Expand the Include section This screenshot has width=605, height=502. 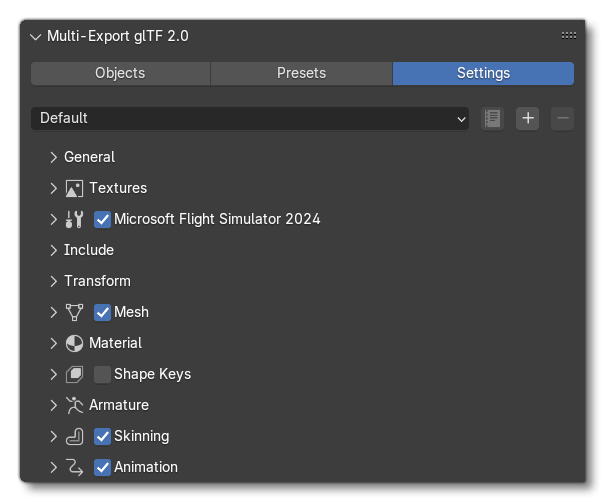(x=53, y=250)
